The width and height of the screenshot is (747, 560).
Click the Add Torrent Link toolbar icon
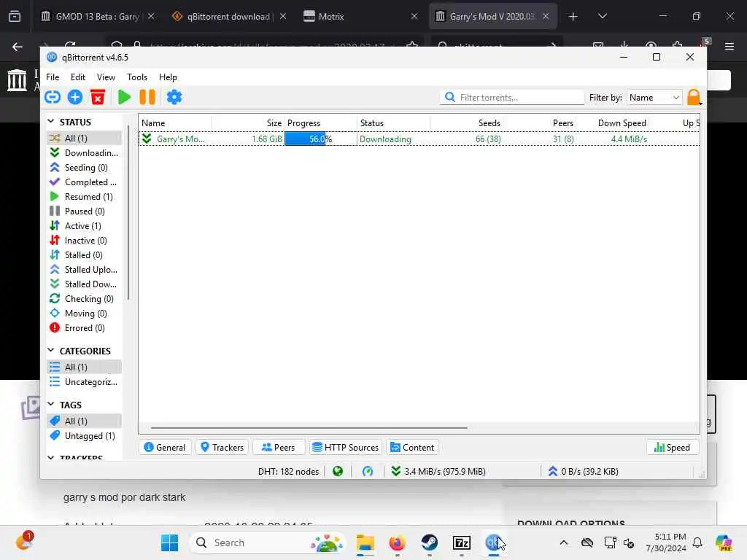(x=53, y=97)
